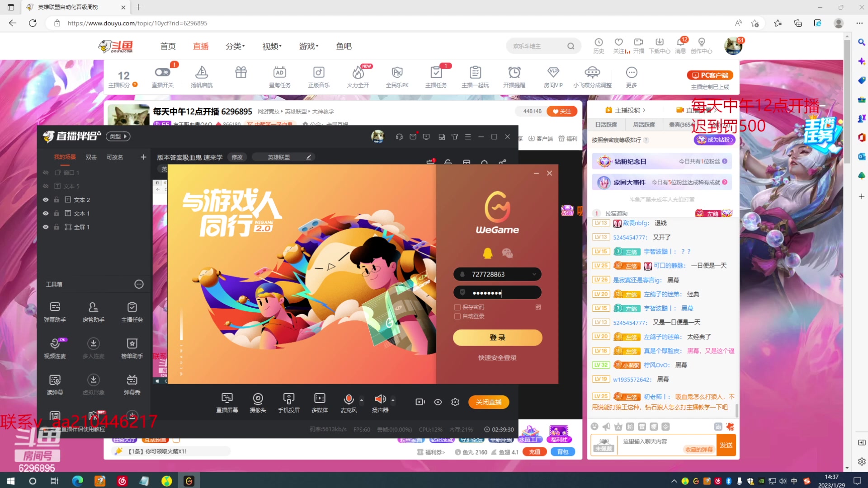This screenshot has width=868, height=488.
Task: Download 虚拟形象 tool
Action: coord(93,385)
